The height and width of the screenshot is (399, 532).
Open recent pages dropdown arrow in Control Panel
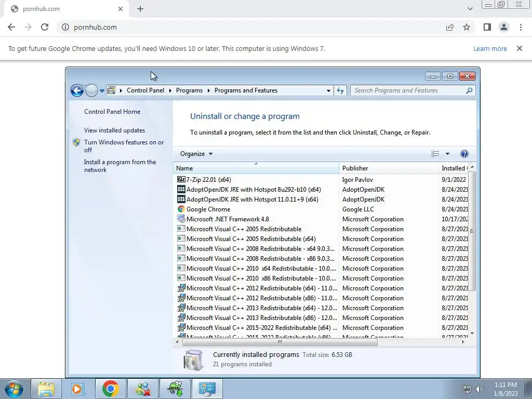[x=102, y=90]
